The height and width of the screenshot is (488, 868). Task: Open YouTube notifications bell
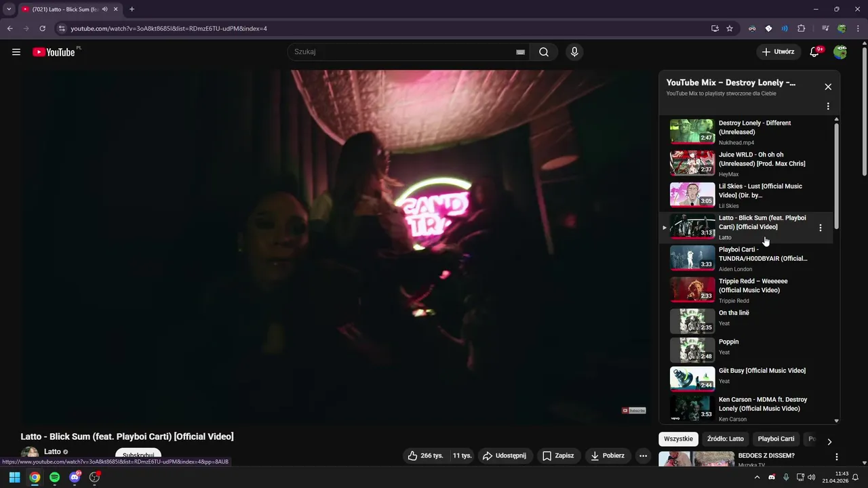[x=815, y=52]
